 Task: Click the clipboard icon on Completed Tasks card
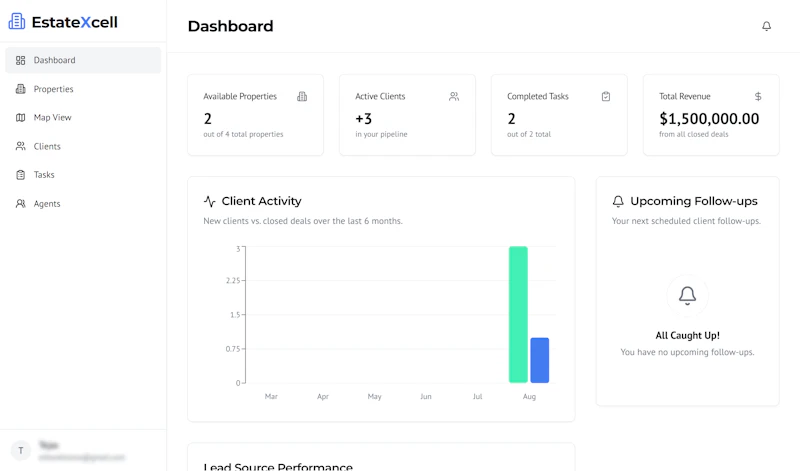[x=606, y=96]
